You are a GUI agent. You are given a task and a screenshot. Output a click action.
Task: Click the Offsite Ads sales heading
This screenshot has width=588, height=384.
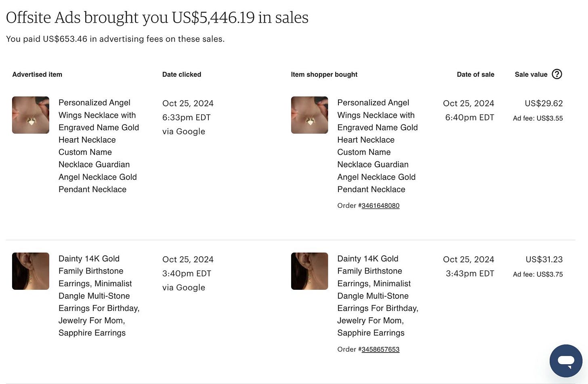point(157,17)
